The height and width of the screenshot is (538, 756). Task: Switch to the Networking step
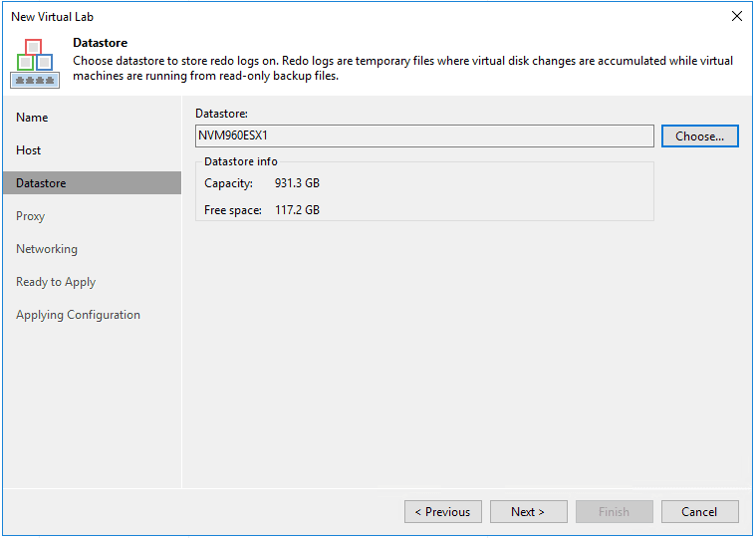(47, 249)
